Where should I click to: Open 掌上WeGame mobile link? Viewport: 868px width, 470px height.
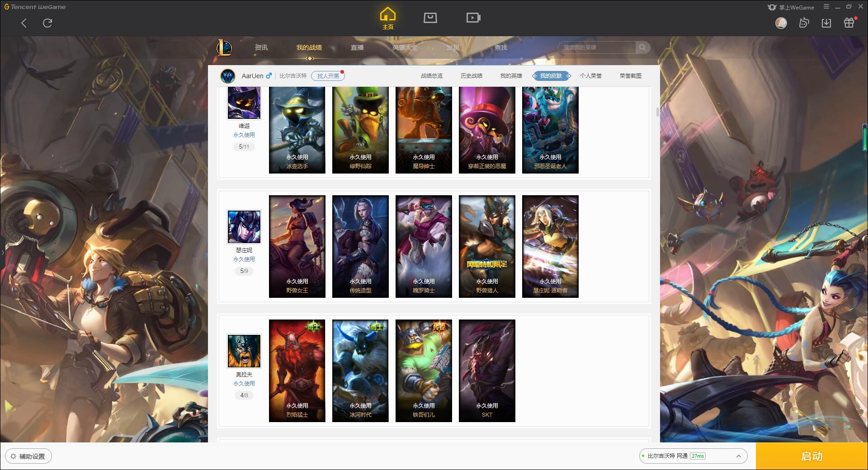pos(791,7)
